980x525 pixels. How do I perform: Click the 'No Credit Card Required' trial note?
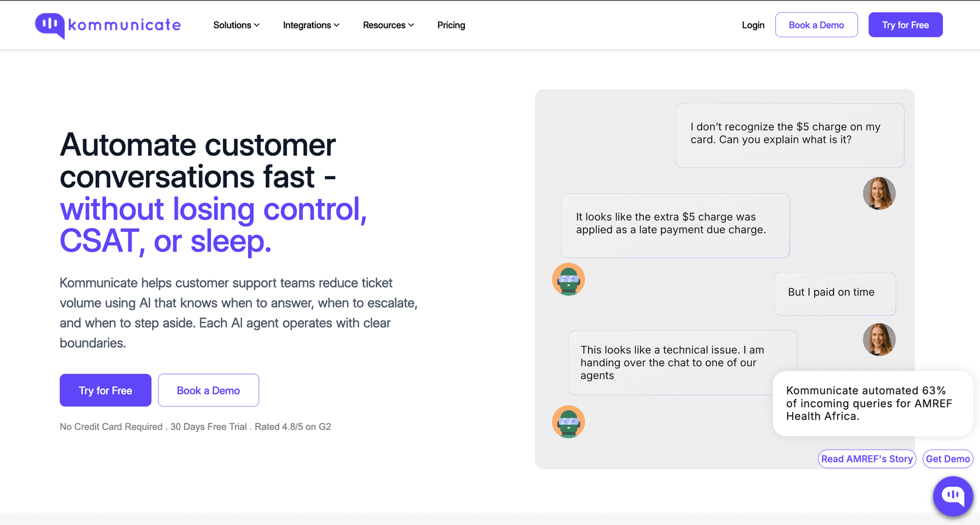pos(195,427)
